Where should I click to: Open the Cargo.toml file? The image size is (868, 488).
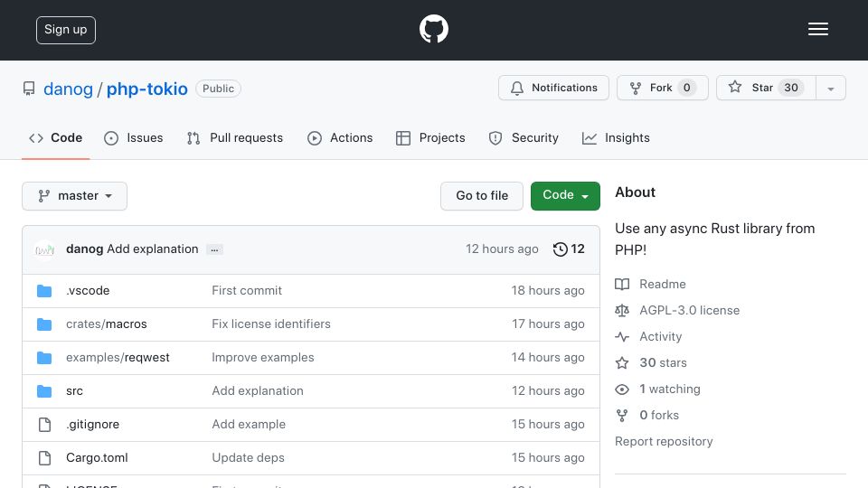tap(97, 457)
